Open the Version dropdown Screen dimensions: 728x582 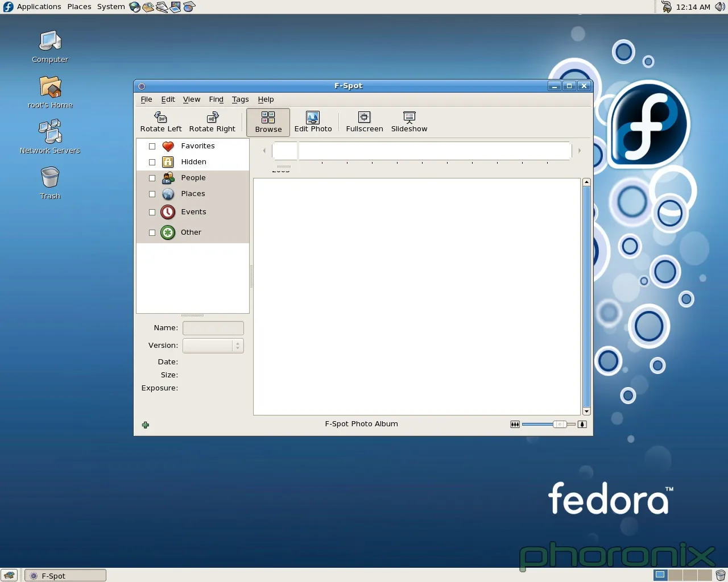(x=213, y=346)
